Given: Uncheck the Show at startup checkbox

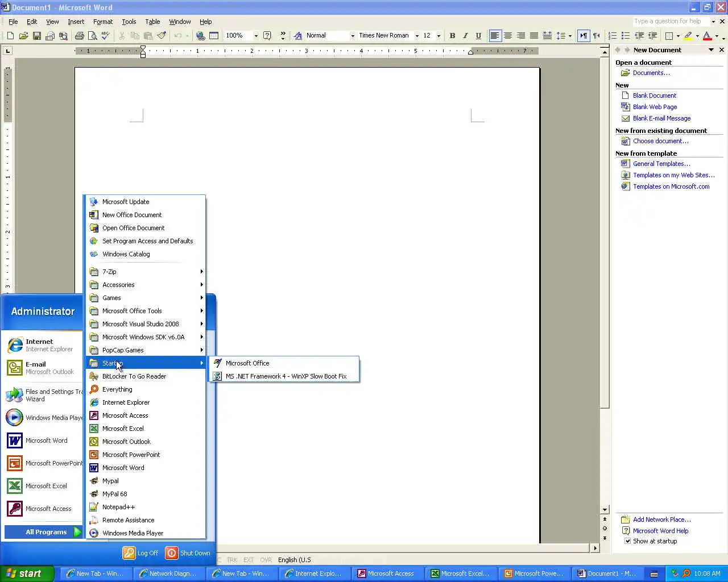Looking at the screenshot, I should tap(628, 541).
